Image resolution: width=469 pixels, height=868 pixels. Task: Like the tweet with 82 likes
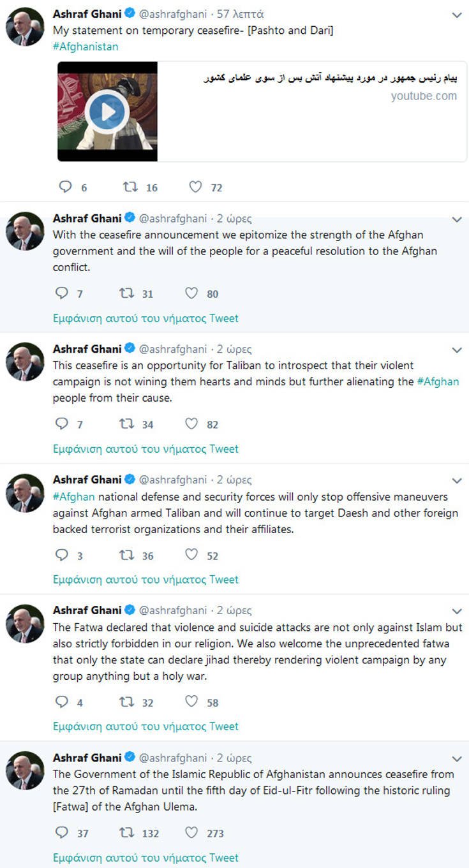point(191,424)
